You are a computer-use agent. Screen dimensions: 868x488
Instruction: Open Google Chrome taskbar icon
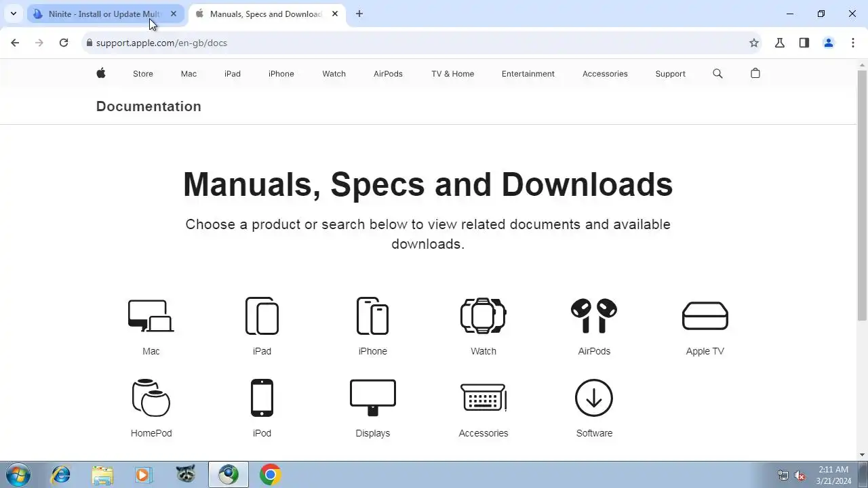[270, 474]
